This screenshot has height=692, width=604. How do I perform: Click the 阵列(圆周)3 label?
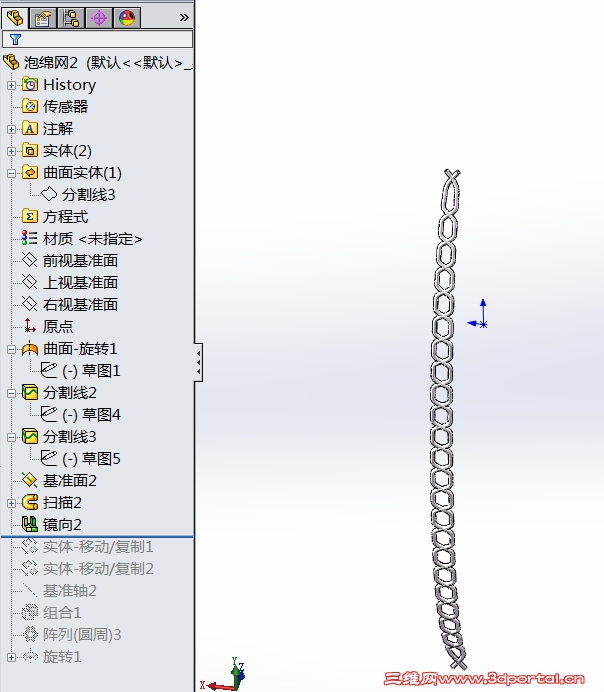(x=82, y=635)
